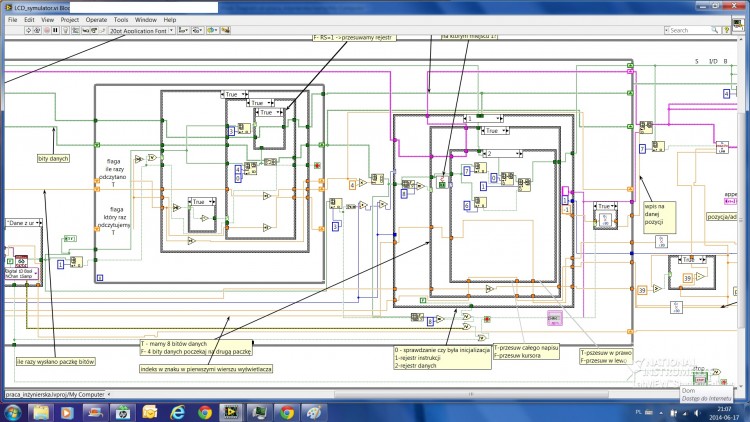Open the Help menu

[x=170, y=20]
